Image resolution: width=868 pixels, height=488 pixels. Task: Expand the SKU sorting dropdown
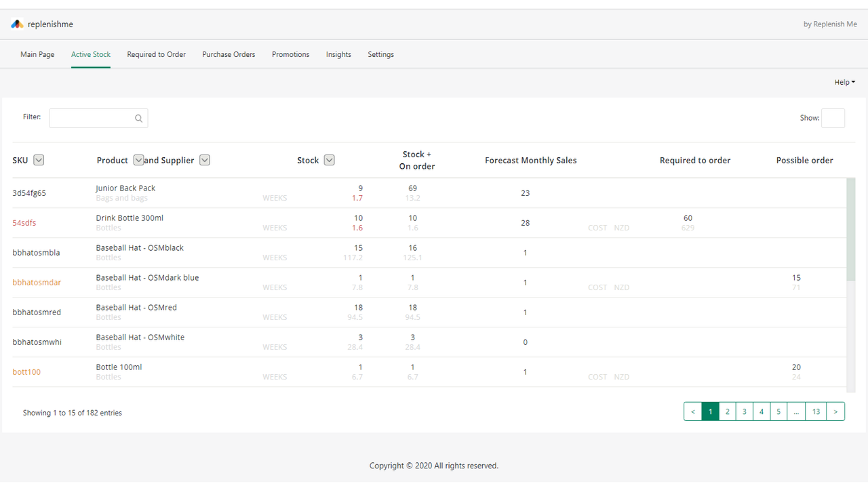(x=39, y=160)
